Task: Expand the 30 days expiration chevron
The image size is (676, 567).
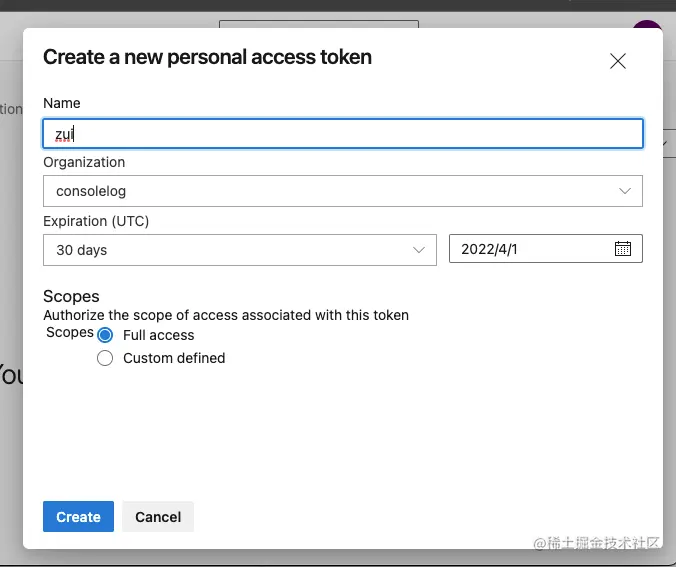Action: click(x=419, y=250)
